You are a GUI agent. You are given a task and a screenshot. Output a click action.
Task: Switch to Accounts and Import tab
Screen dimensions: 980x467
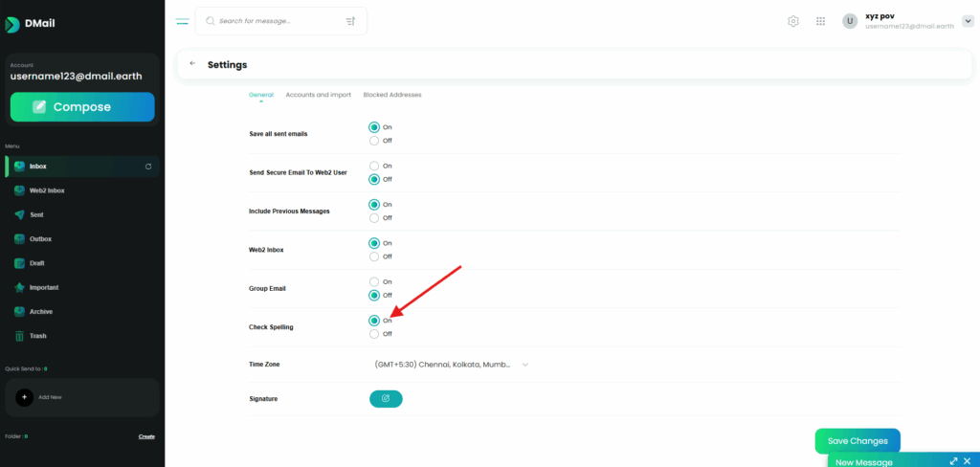(x=318, y=95)
